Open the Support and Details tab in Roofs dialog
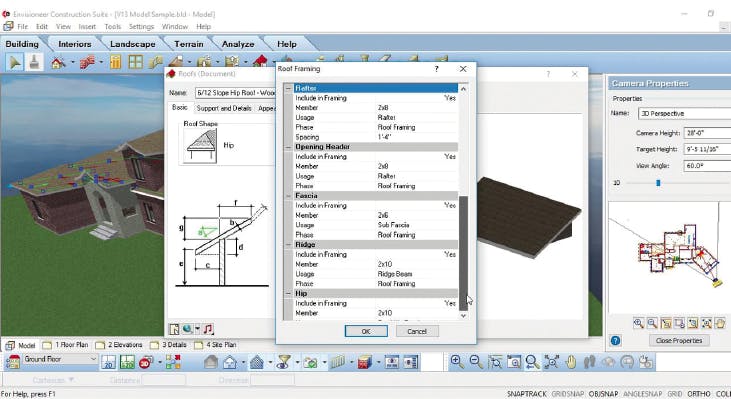Viewport: 731px width, 399px height. [224, 108]
